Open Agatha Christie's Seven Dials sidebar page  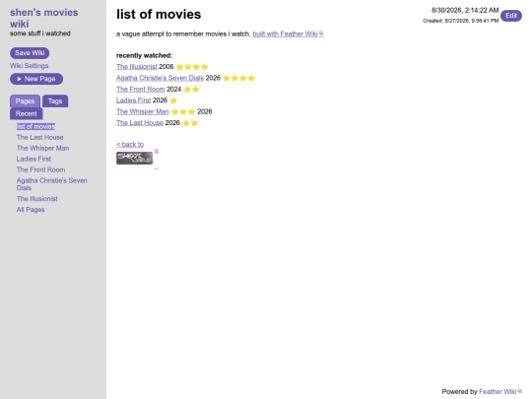52,184
